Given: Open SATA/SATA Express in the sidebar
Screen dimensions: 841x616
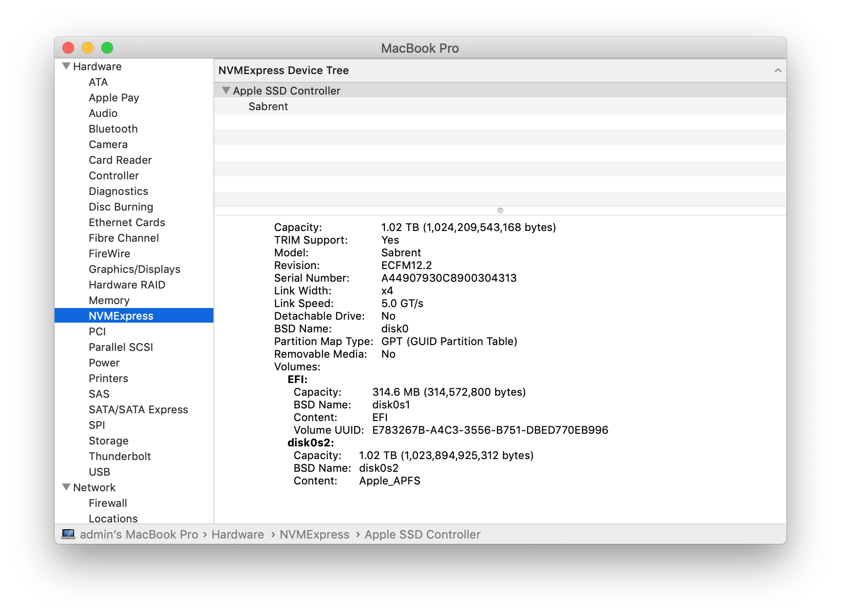Looking at the screenshot, I should coord(138,409).
